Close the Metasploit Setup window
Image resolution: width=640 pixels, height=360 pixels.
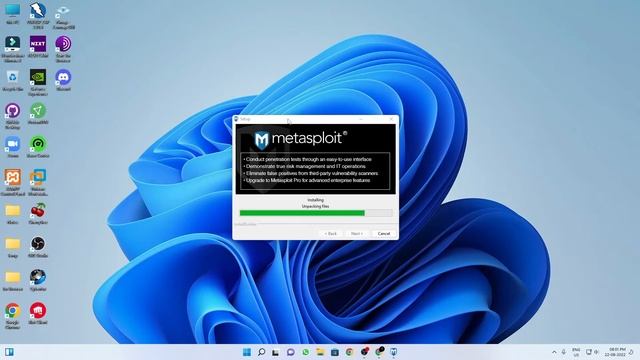(x=391, y=119)
